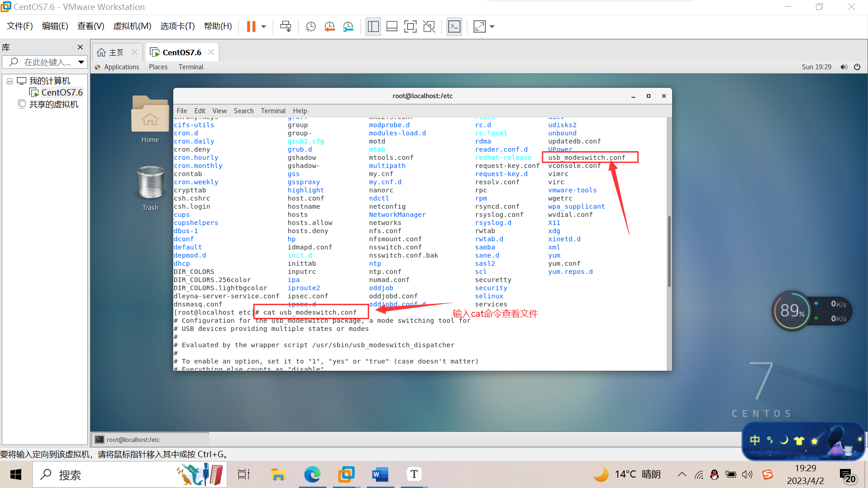Image resolution: width=868 pixels, height=488 pixels.
Task: Enter VMware full screen mode
Action: (410, 26)
